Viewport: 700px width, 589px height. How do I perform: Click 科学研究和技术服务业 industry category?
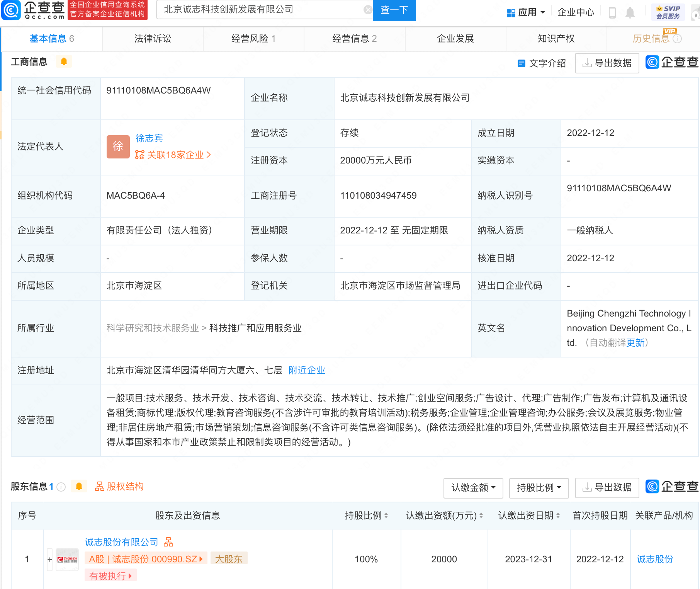coord(153,328)
